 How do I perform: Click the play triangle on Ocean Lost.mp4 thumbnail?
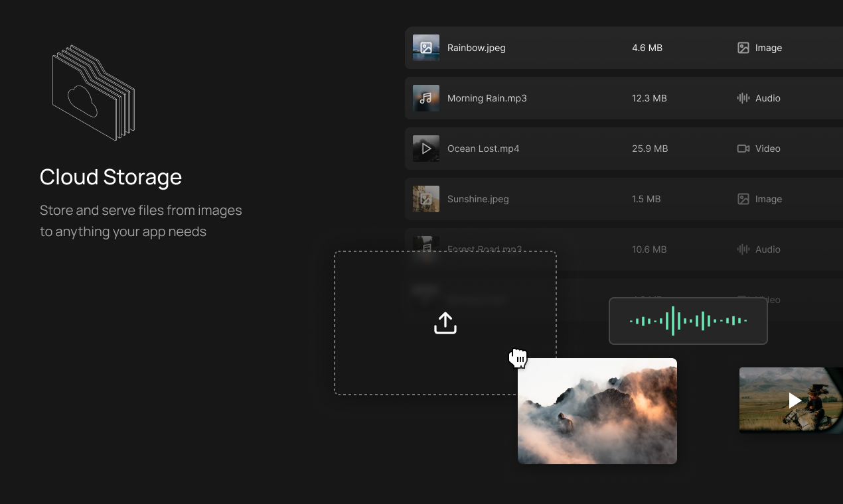click(425, 149)
